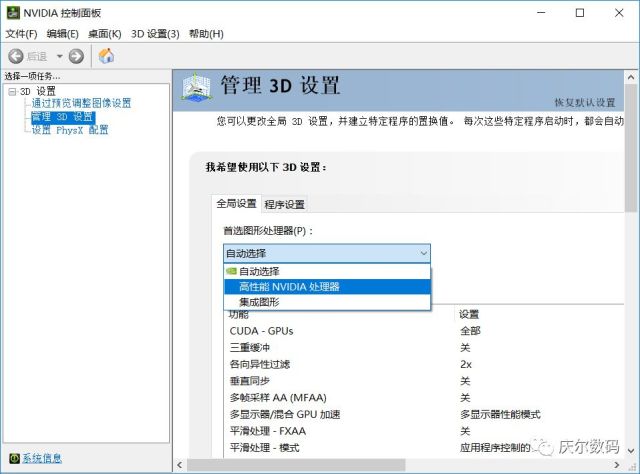Open the 3D 设置(3) menu
640x474 pixels.
155,34
